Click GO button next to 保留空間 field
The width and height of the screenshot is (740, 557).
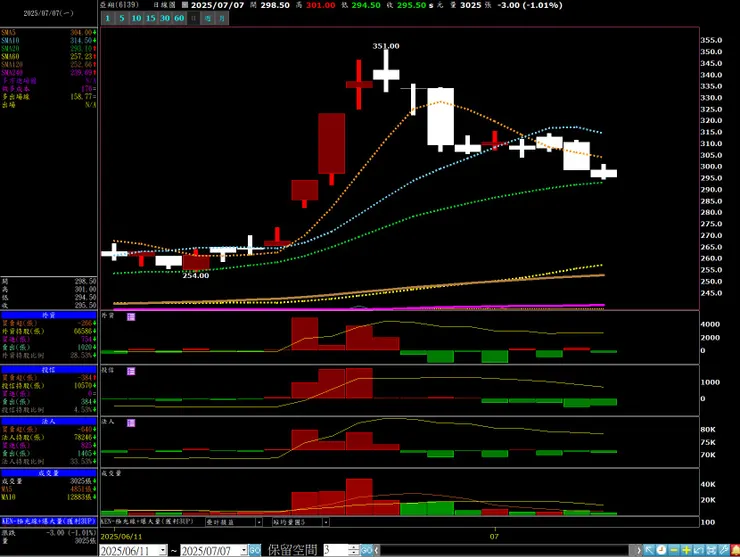point(367,550)
